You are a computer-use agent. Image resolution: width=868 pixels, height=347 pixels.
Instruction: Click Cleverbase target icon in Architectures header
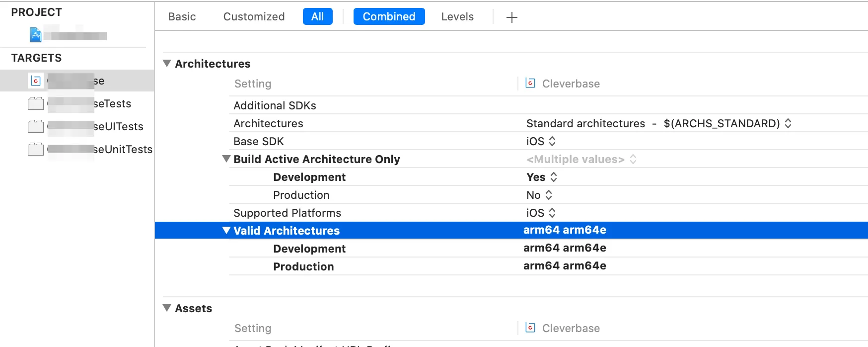[530, 83]
